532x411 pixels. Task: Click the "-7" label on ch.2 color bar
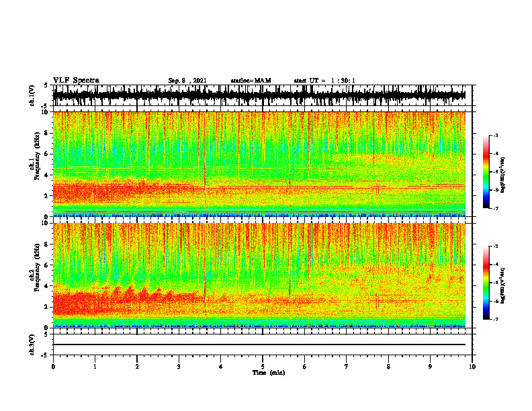(x=495, y=320)
